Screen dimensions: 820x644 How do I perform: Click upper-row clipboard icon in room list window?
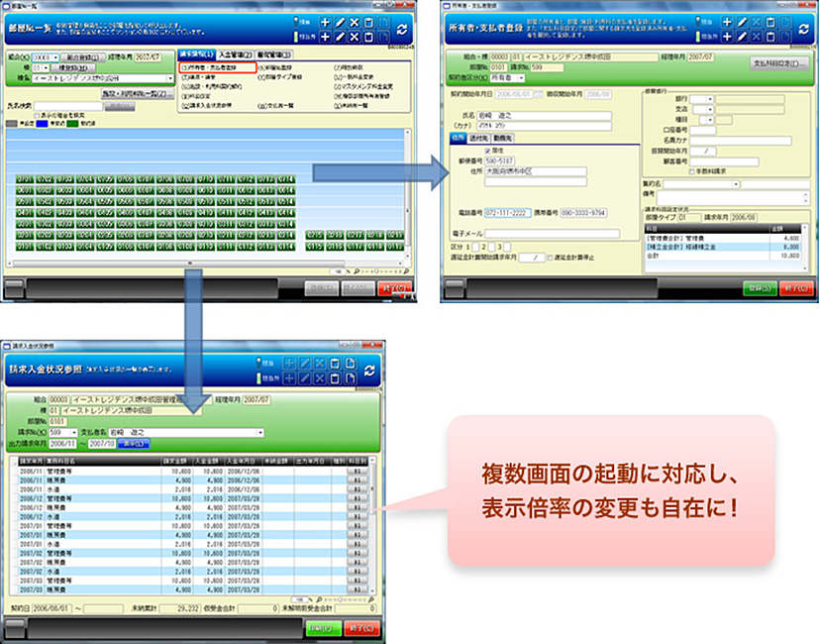[368, 23]
